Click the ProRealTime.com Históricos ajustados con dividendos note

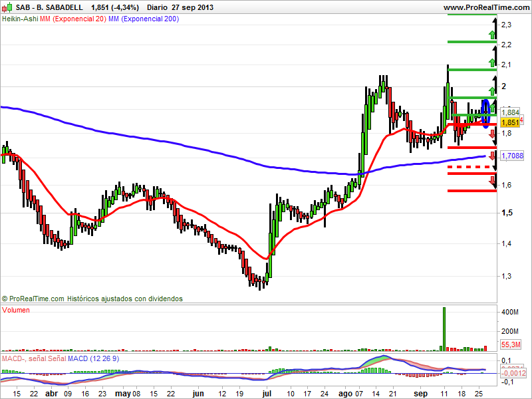(92, 299)
